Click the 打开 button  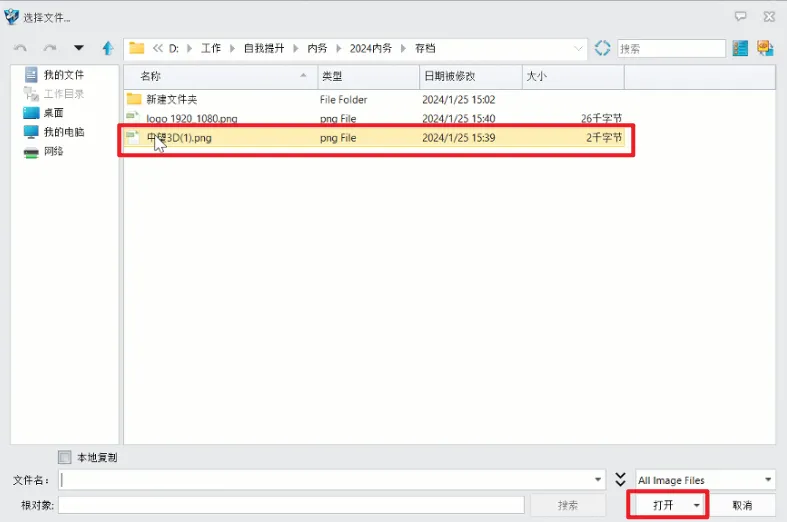663,505
